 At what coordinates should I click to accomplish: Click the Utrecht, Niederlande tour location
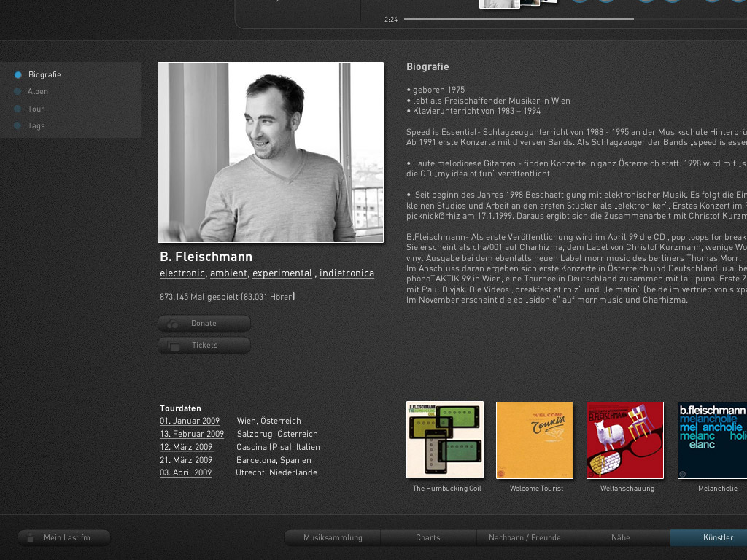click(x=276, y=472)
